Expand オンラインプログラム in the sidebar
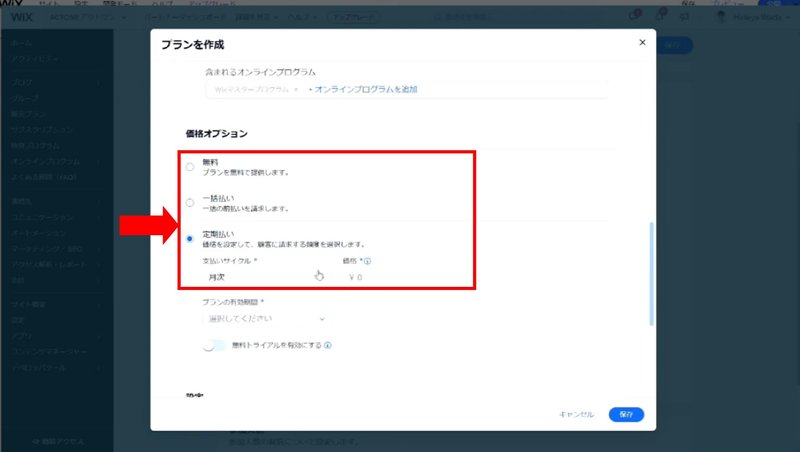Image resolution: width=800 pixels, height=452 pixels. click(56, 161)
